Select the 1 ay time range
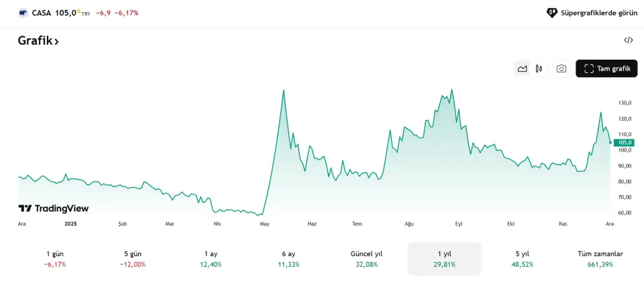The image size is (644, 281). [x=211, y=259]
